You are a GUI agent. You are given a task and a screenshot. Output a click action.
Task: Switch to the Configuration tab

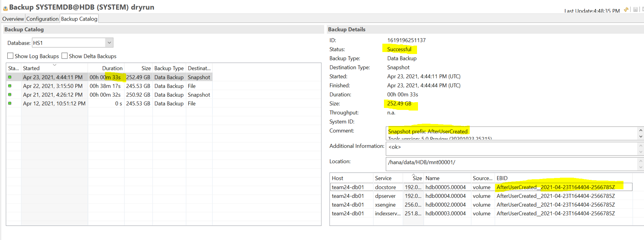click(x=42, y=19)
